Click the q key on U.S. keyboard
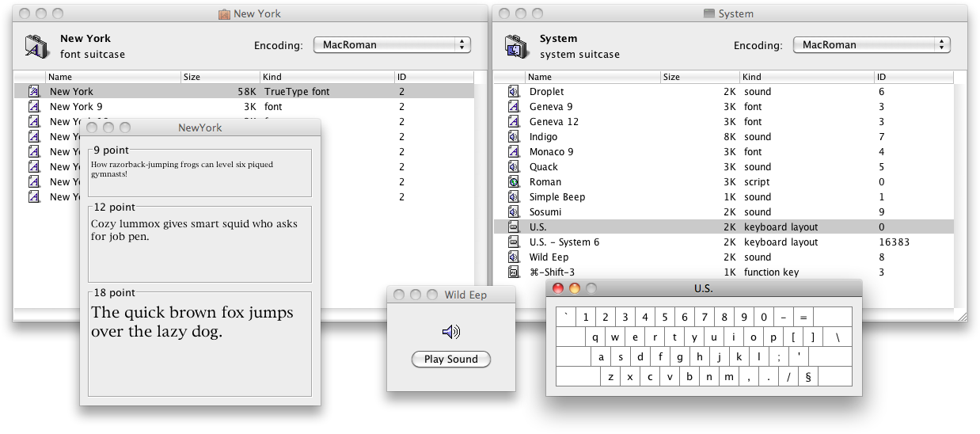Screen dimensions: 980x434 595,337
